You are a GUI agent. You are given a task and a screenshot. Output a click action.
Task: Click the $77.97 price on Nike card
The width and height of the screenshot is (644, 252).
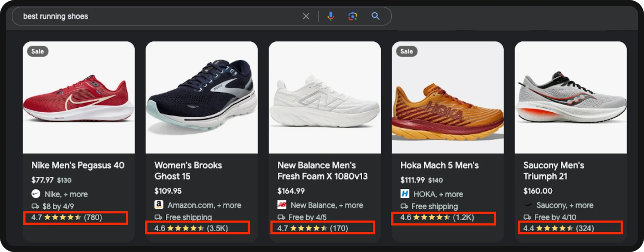point(42,180)
